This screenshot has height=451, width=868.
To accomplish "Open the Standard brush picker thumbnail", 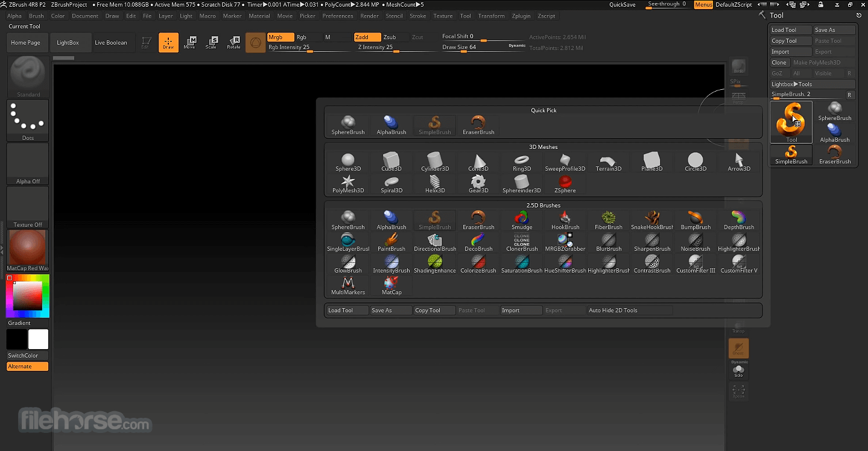I will (28, 77).
